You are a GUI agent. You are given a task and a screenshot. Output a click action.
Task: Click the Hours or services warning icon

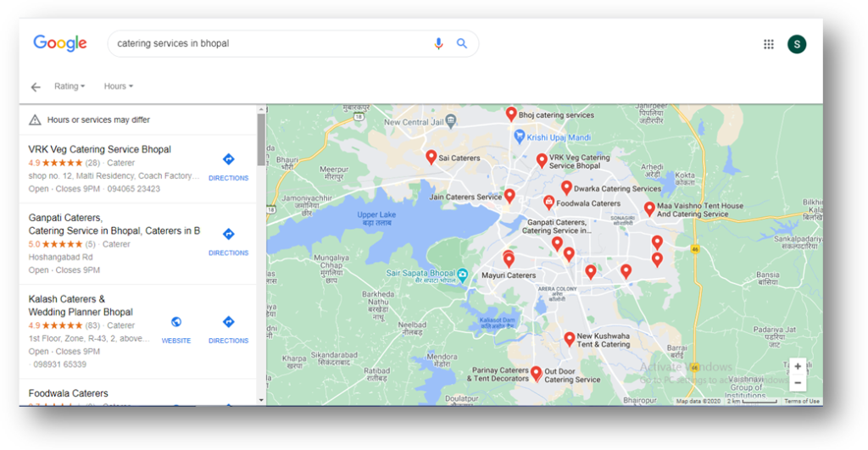[35, 120]
